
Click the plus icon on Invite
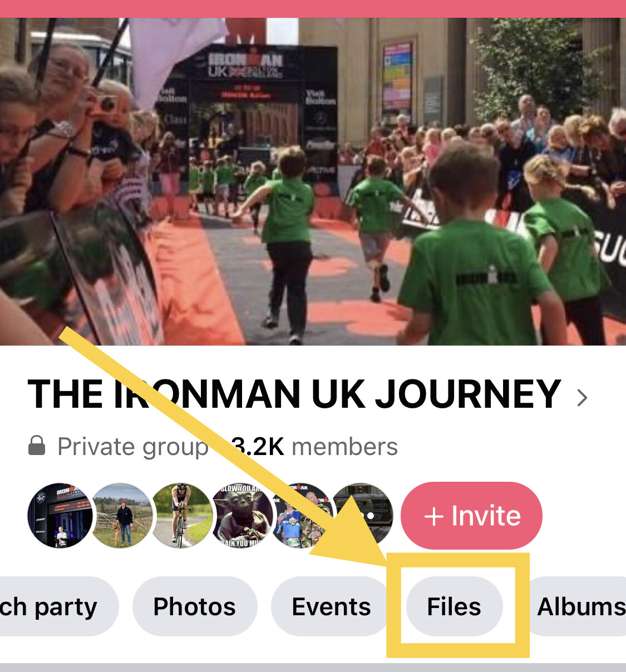click(x=434, y=517)
